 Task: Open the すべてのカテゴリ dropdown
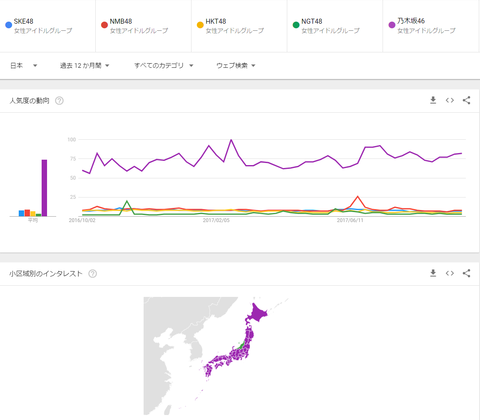(164, 65)
